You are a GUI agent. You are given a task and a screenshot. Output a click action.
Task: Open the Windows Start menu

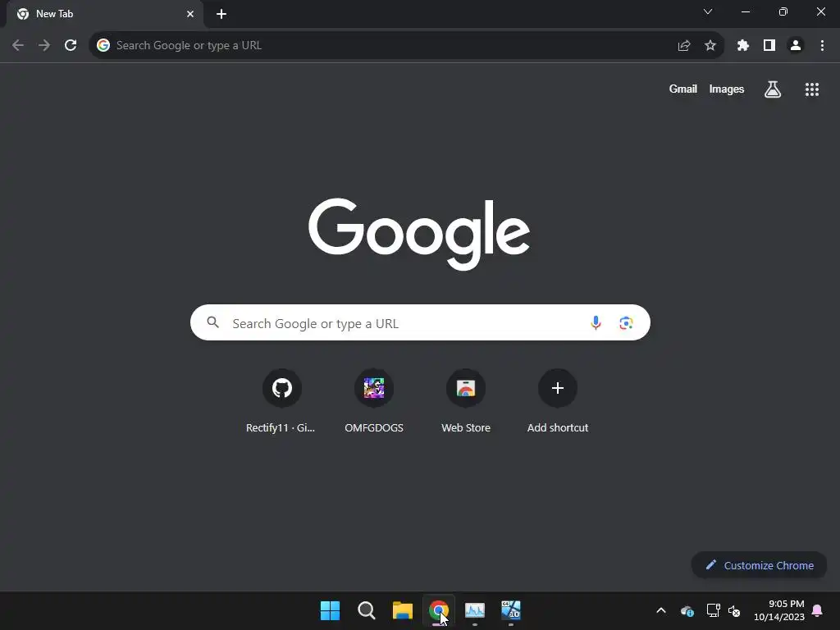point(330,610)
